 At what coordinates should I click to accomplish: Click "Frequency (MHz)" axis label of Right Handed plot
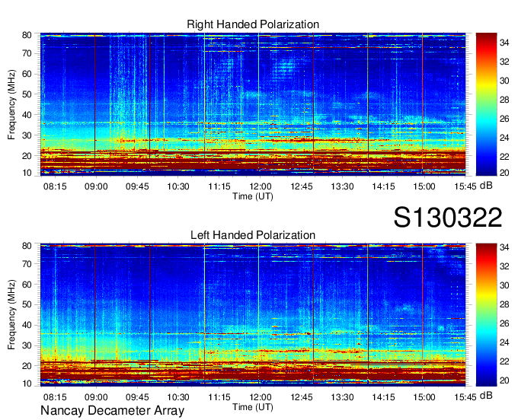click(x=11, y=104)
